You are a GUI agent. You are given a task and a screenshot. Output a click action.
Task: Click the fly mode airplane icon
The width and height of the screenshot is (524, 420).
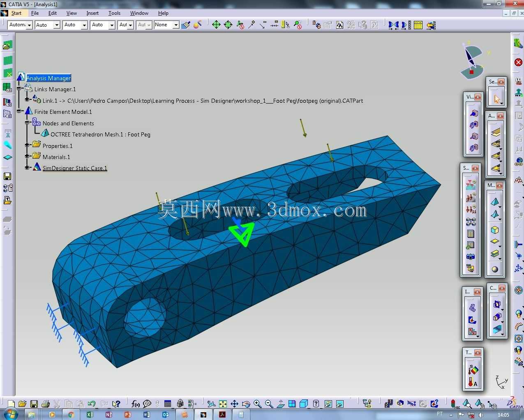[x=211, y=404]
